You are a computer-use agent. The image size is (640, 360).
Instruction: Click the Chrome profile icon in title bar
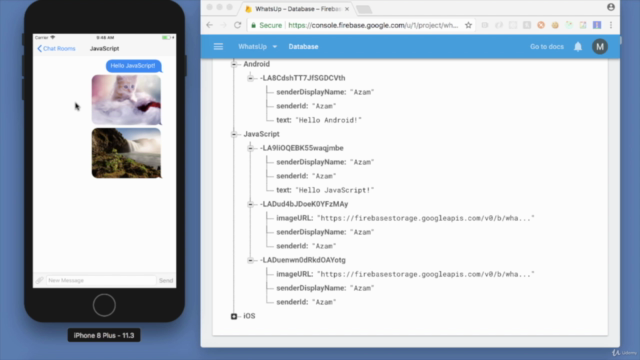pyautogui.click(x=611, y=7)
